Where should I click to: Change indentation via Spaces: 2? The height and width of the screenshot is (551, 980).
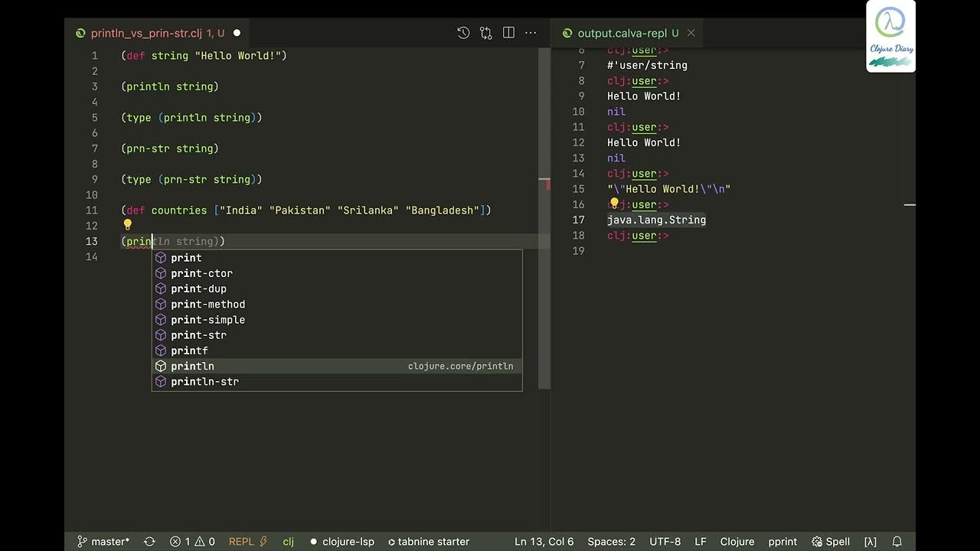(611, 541)
